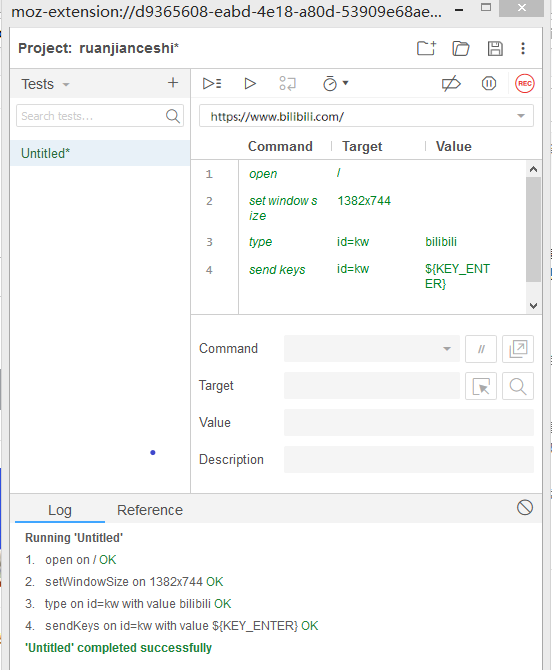Screen dimensions: 552x670
Task: Clear the log with circle-slash icon
Action: click(x=525, y=508)
